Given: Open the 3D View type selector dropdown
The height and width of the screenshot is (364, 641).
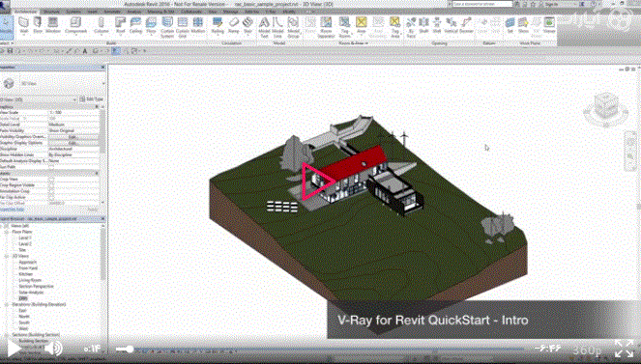Looking at the screenshot, I should click(53, 83).
